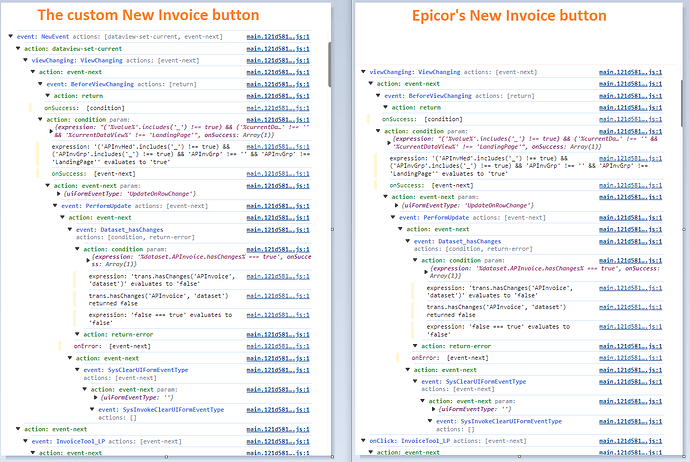Select 'onError: [event-next]' text in custom panel
Screen dimensions: 690x462
112,346
